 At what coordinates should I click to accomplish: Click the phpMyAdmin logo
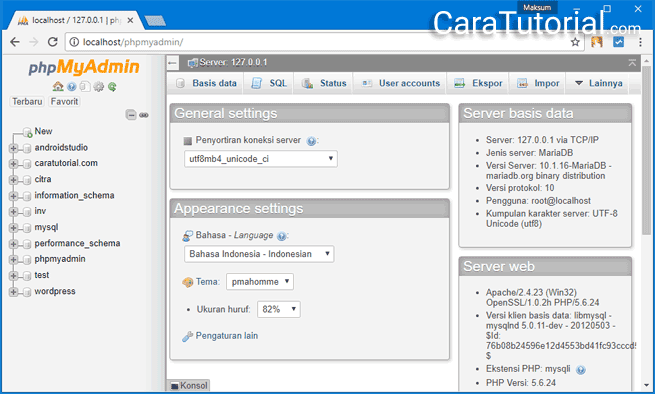coord(84,67)
